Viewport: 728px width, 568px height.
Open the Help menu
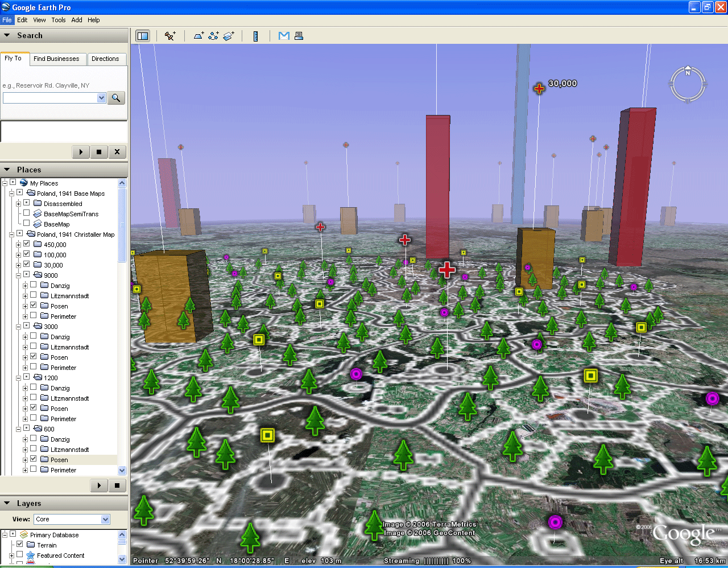coord(94,20)
